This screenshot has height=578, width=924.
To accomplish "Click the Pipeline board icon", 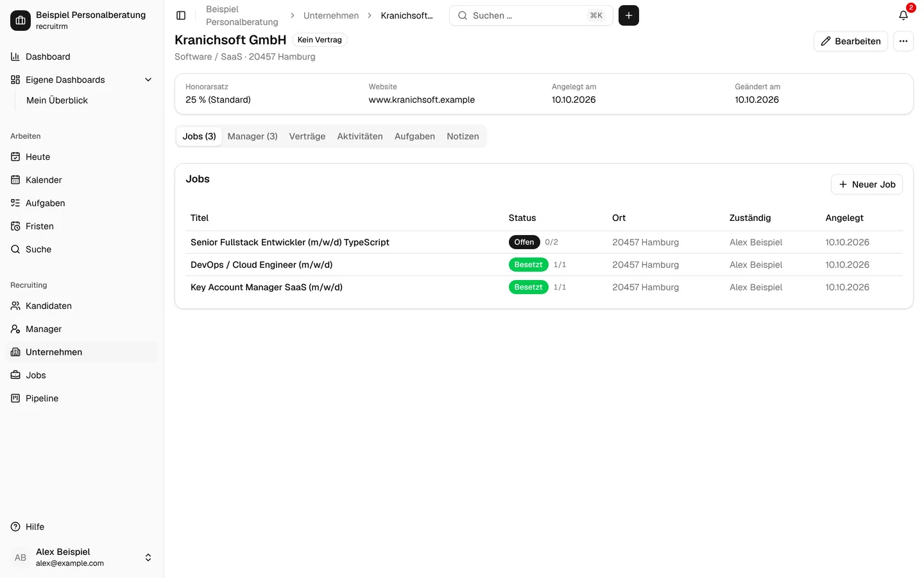I will pos(15,398).
